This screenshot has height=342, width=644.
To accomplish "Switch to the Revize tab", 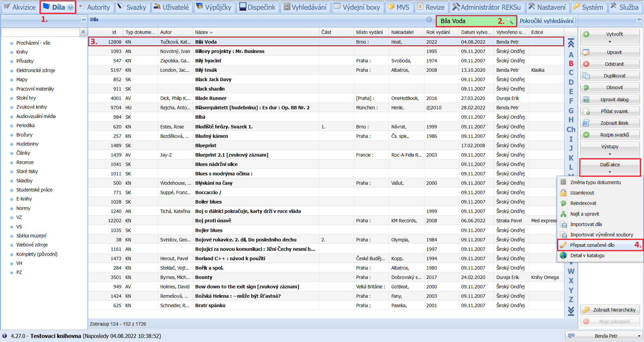I will [x=431, y=7].
